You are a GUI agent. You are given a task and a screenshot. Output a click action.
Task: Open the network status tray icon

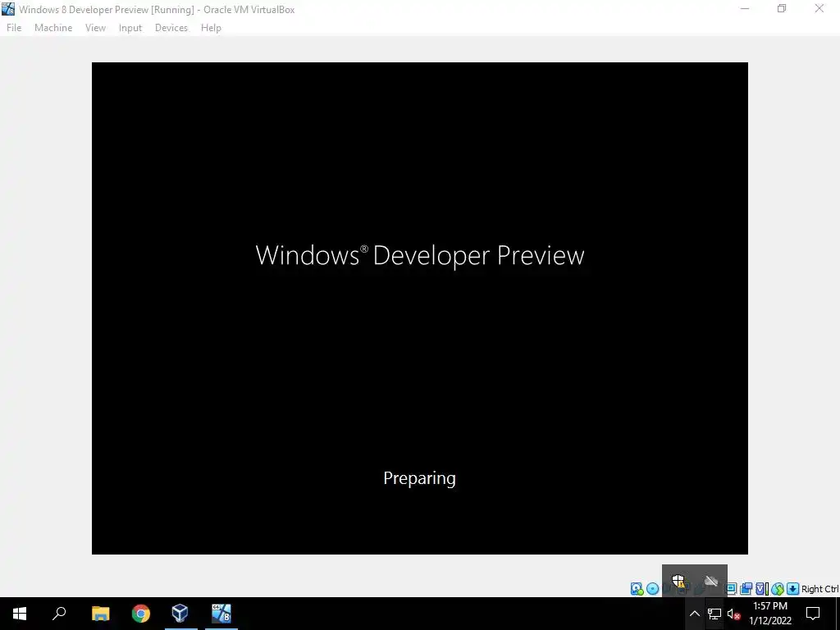714,614
